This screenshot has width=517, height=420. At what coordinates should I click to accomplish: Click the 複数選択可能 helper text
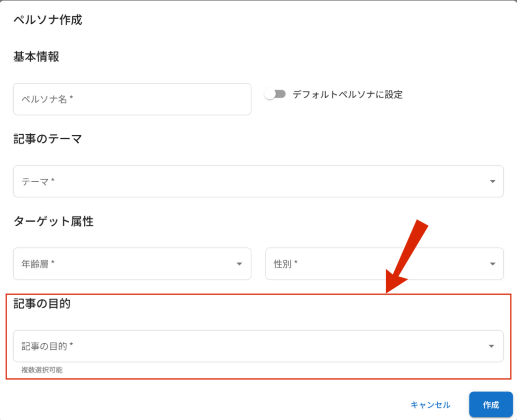pos(42,370)
